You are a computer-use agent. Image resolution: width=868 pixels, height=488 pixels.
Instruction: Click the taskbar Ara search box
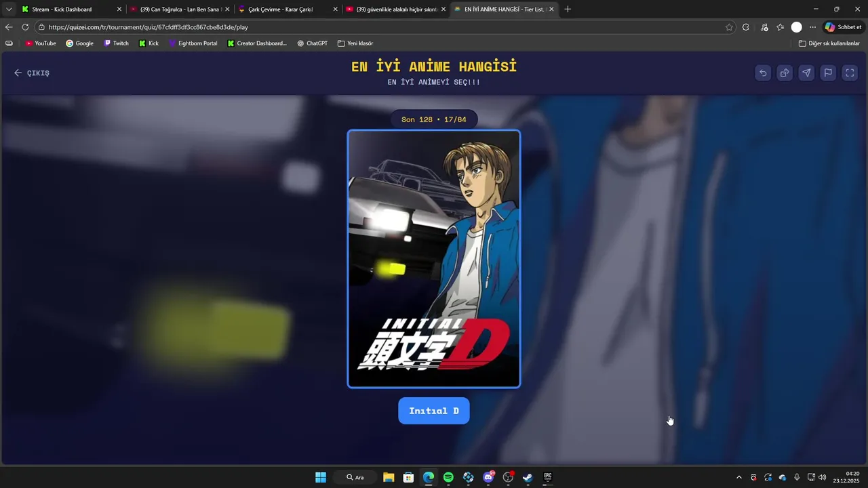[355, 477]
